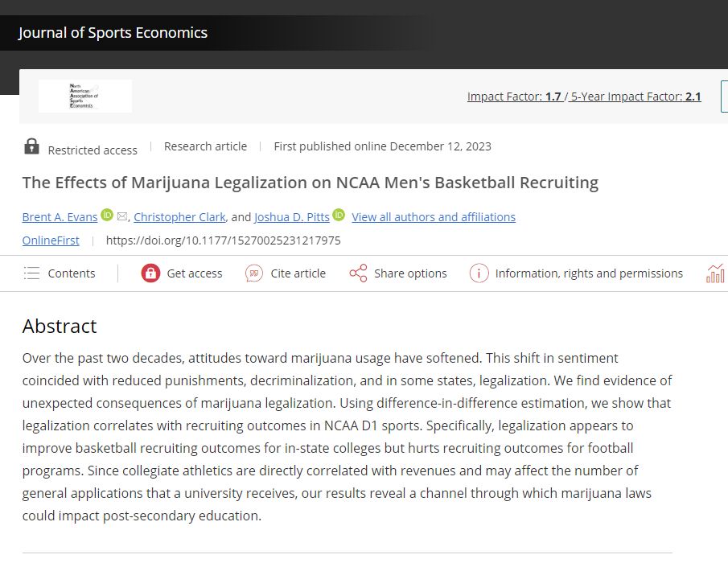
Task: Open Joshua D. Pitts ORCID icon
Action: [x=339, y=215]
